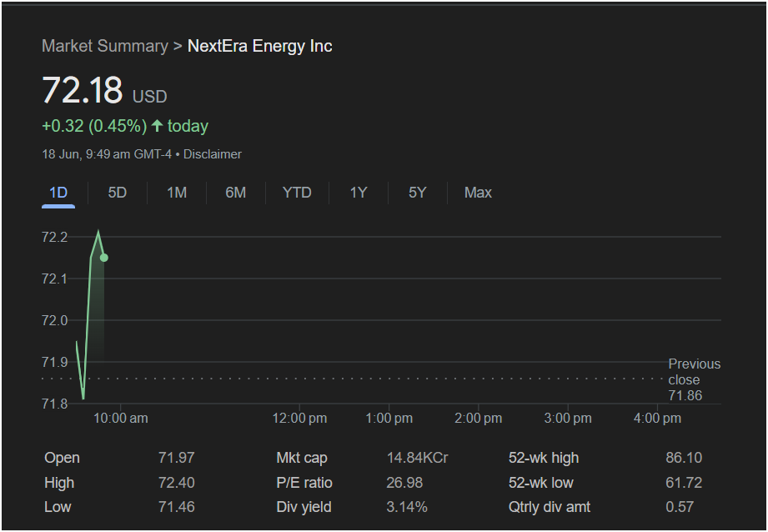Switch to the 5Y range tab

[417, 193]
